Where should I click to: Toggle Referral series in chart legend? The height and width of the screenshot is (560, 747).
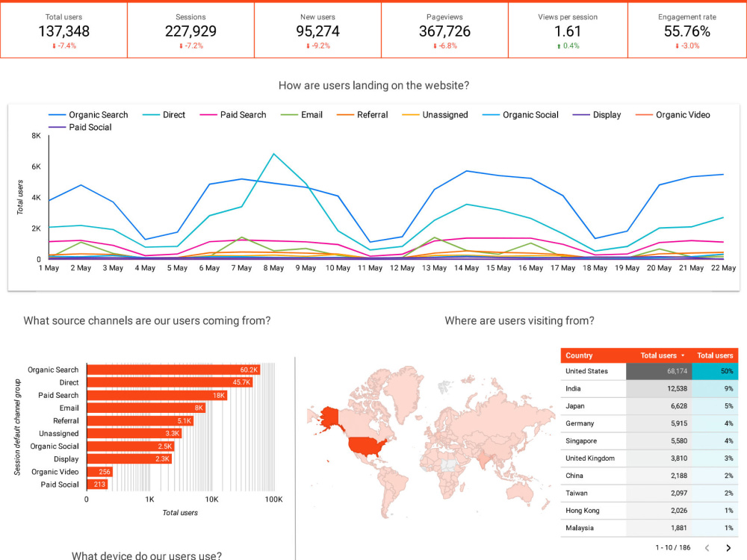point(362,115)
